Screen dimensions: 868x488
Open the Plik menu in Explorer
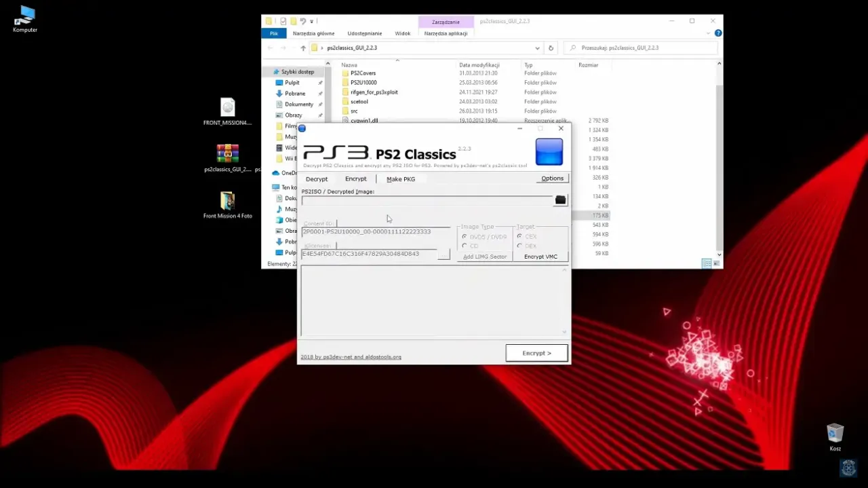click(x=274, y=33)
